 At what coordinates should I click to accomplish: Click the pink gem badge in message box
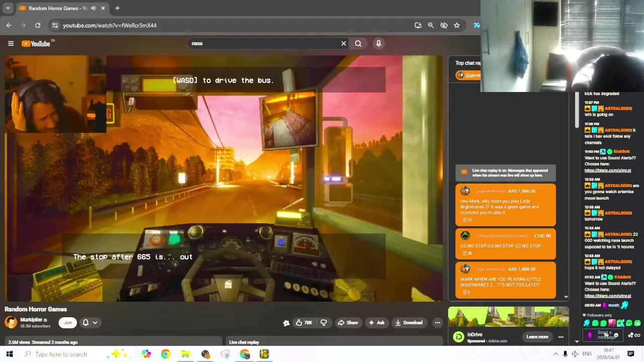(x=590, y=335)
